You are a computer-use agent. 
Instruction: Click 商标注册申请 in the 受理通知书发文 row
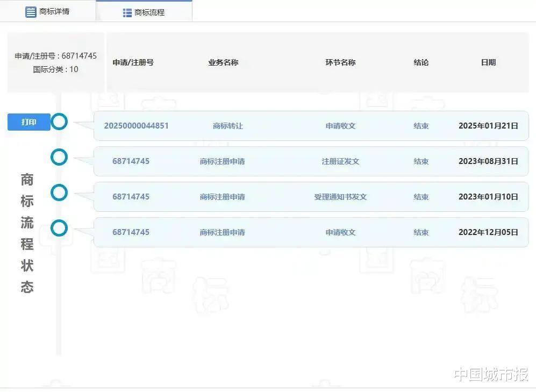coord(222,197)
